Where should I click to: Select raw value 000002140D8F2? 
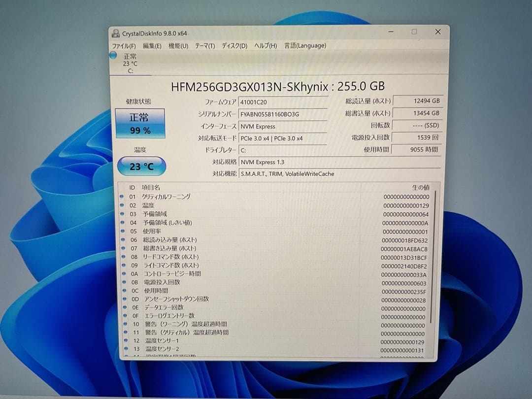click(404, 266)
